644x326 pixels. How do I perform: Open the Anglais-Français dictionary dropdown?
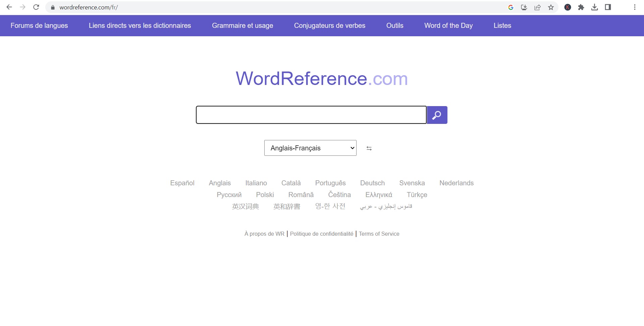(310, 148)
